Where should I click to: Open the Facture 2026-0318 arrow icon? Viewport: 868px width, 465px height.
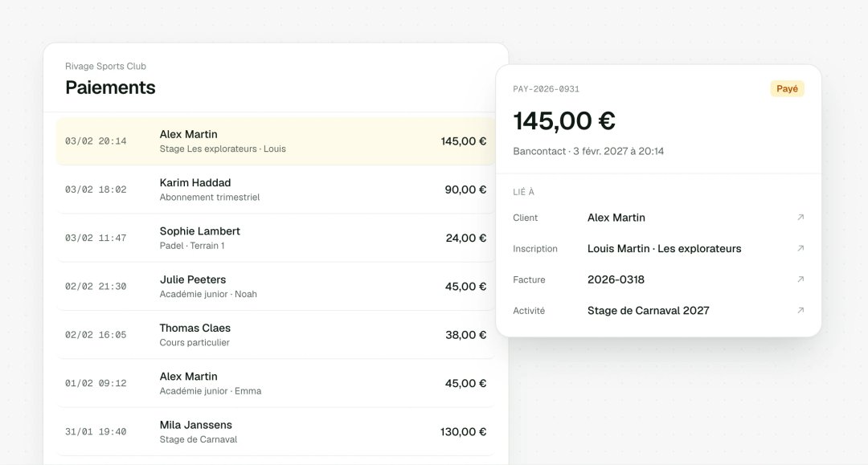800,279
